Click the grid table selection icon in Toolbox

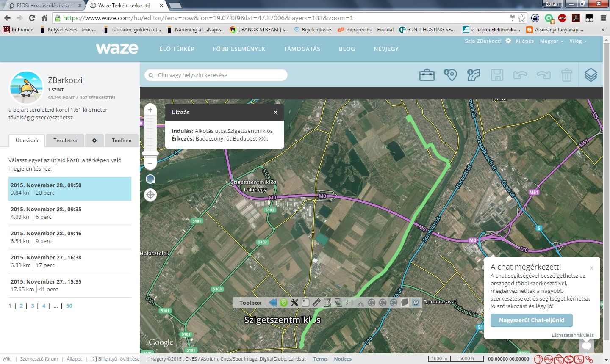coord(327,303)
